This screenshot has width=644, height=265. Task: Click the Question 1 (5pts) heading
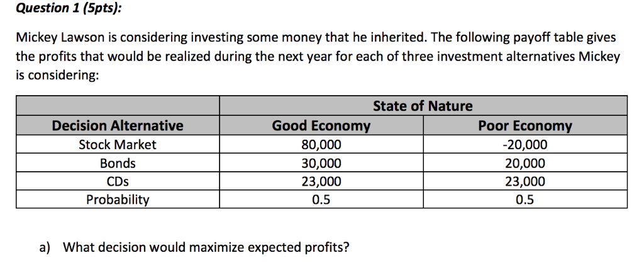[x=68, y=8]
